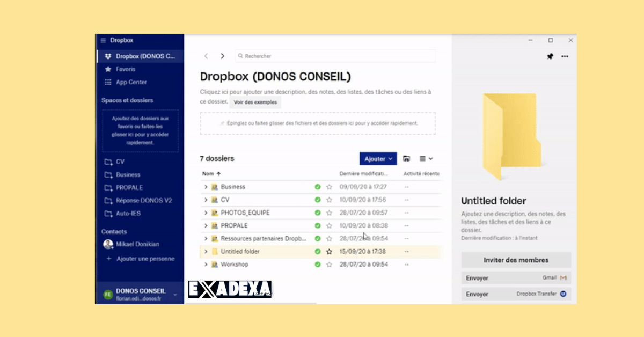
Task: Unstar Untitled folder from favorites
Action: (328, 251)
